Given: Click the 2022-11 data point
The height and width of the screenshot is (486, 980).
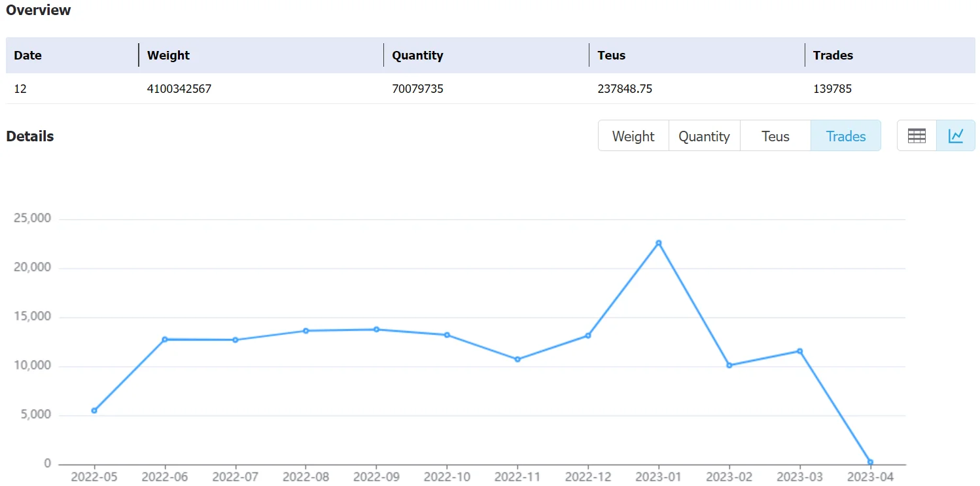Looking at the screenshot, I should (x=517, y=359).
